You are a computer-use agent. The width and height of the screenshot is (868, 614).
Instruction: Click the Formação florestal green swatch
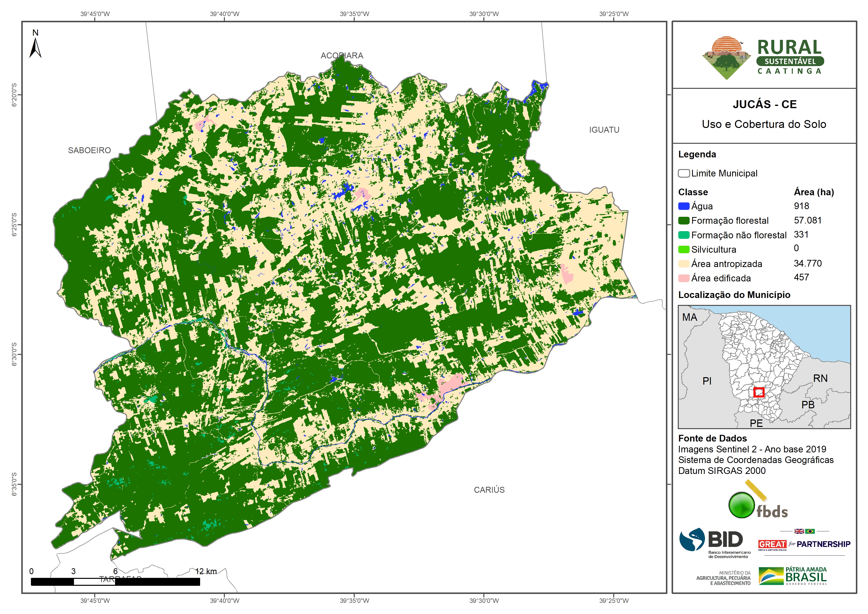(x=683, y=221)
